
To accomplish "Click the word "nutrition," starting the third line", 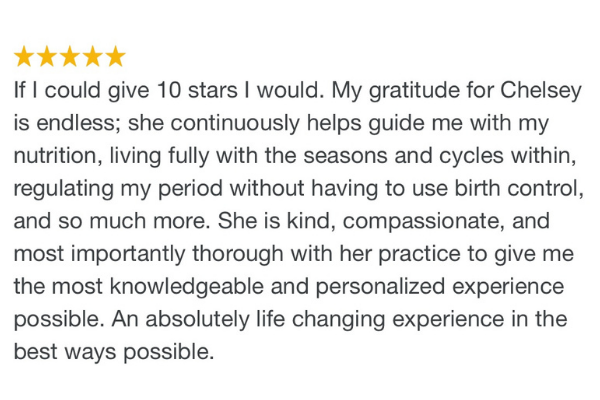I will point(58,156).
